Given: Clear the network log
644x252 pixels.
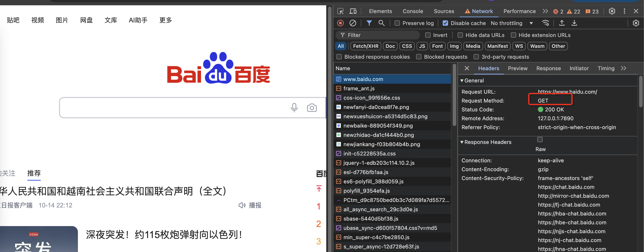Looking at the screenshot, I should point(353,23).
